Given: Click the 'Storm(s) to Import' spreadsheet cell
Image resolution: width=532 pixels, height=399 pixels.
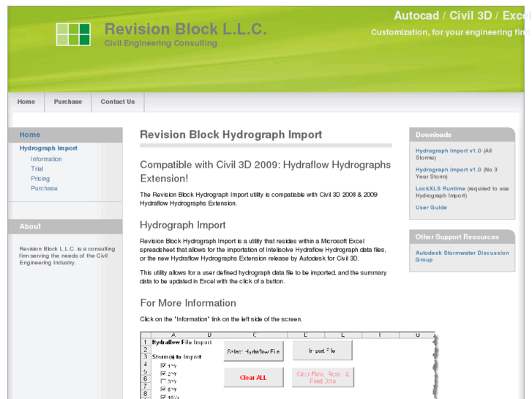Looking at the screenshot, I should 177,357.
